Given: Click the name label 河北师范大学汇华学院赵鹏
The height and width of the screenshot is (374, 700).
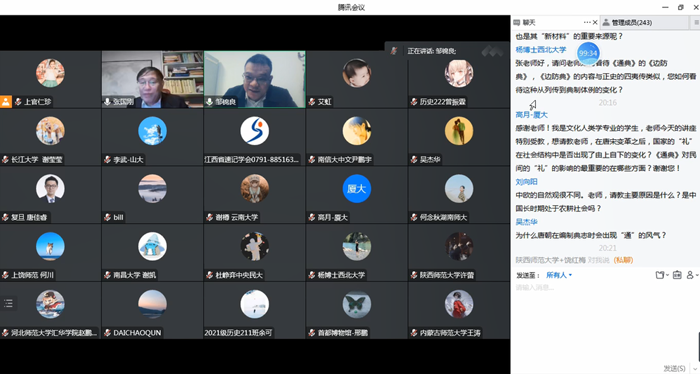Looking at the screenshot, I should coord(54,332).
